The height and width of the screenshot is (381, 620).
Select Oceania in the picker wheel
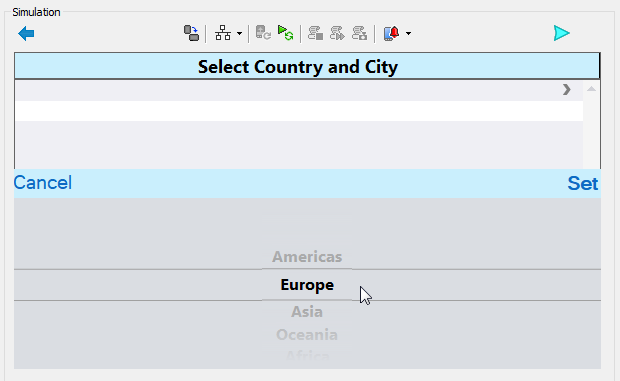[x=307, y=335]
